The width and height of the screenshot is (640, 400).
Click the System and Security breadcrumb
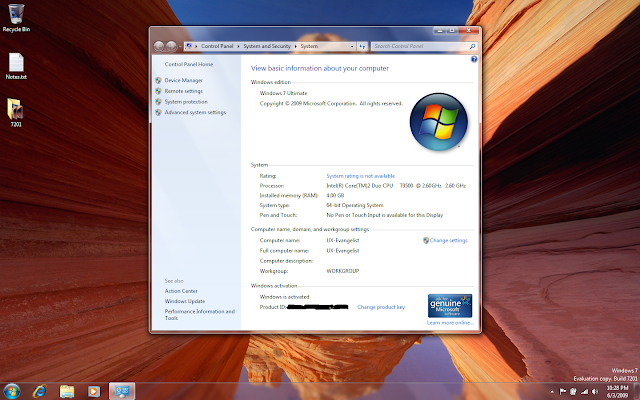tap(267, 47)
